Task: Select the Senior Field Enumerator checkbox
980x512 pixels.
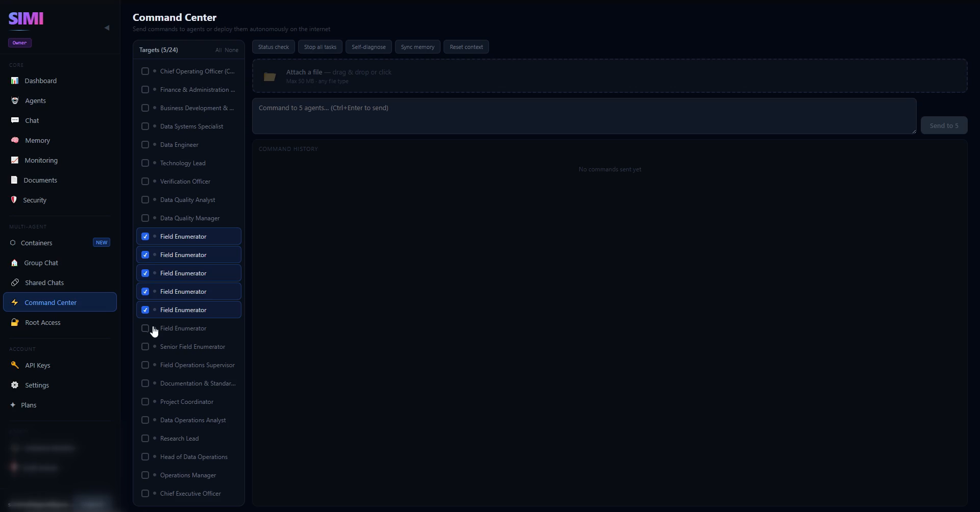Action: [145, 347]
